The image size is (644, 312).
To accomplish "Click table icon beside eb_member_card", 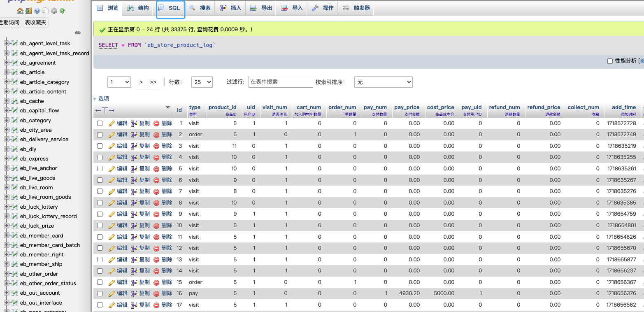I will [15, 235].
